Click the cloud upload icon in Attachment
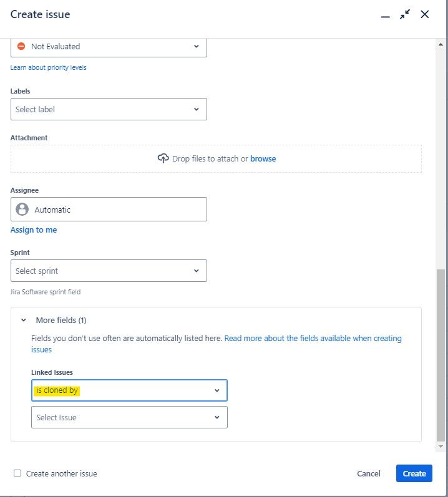This screenshot has width=448, height=497. (x=163, y=158)
